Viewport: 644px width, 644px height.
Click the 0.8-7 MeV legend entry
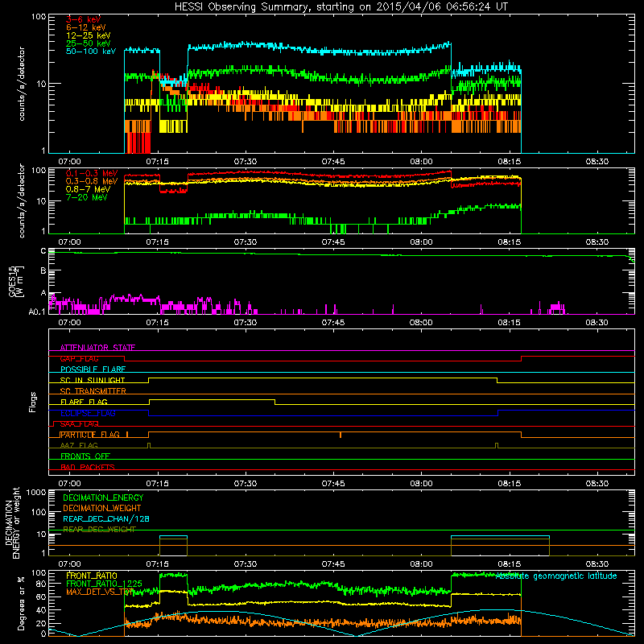(89, 190)
